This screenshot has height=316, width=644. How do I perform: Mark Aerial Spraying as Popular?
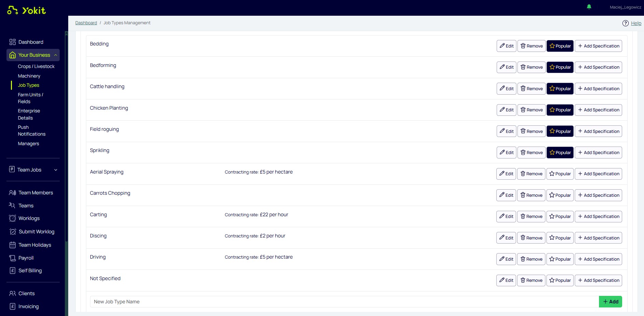click(x=560, y=174)
